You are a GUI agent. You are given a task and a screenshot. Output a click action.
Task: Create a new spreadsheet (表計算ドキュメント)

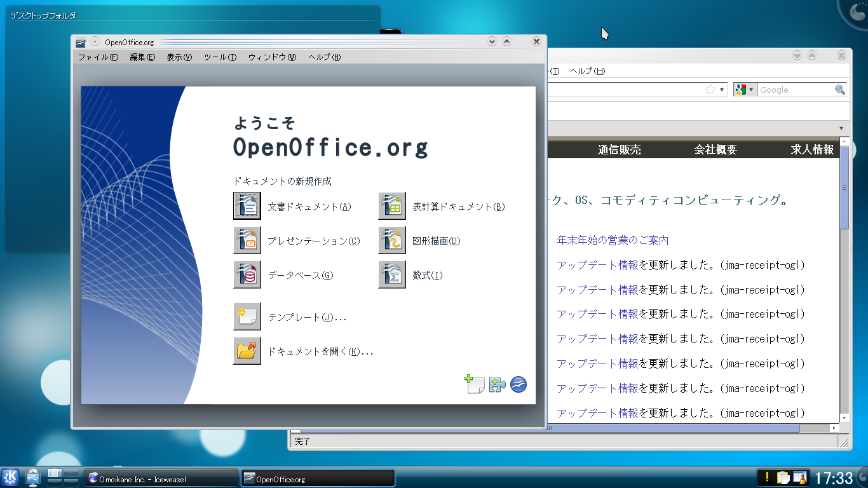coord(392,206)
